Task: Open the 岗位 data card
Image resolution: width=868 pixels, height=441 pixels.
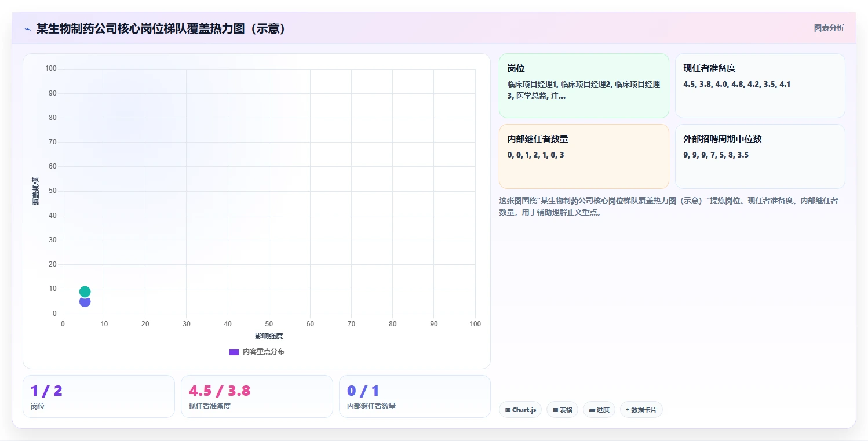Action: [x=583, y=86]
